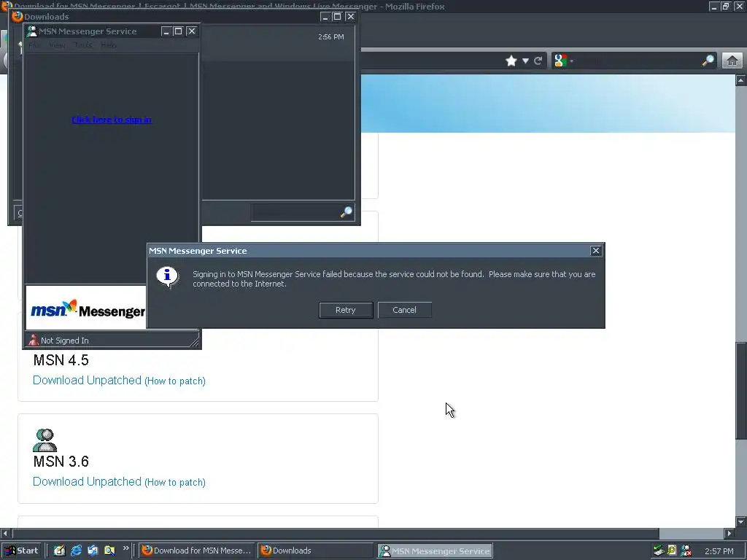Click the 2:56 PM download timestamp
The height and width of the screenshot is (560, 747).
click(331, 36)
